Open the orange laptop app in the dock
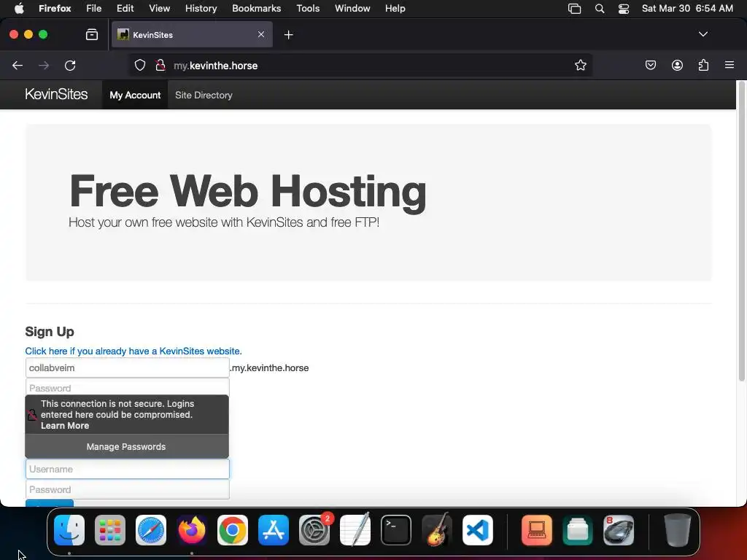 pos(537,530)
